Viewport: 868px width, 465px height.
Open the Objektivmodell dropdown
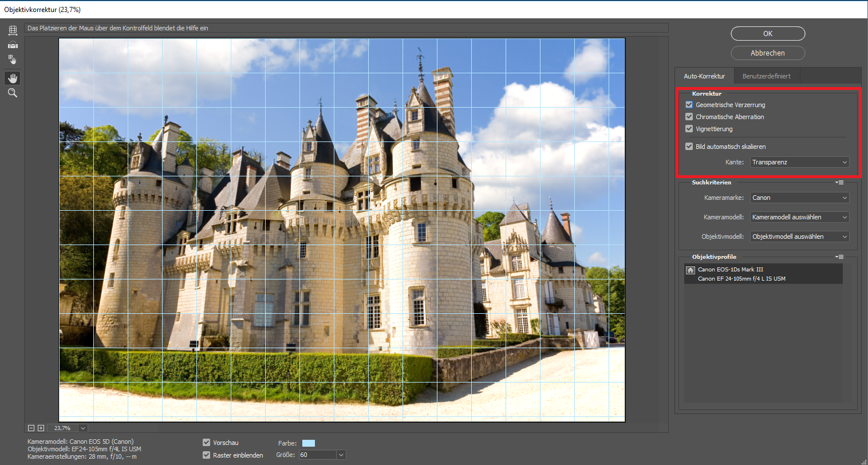coord(799,237)
